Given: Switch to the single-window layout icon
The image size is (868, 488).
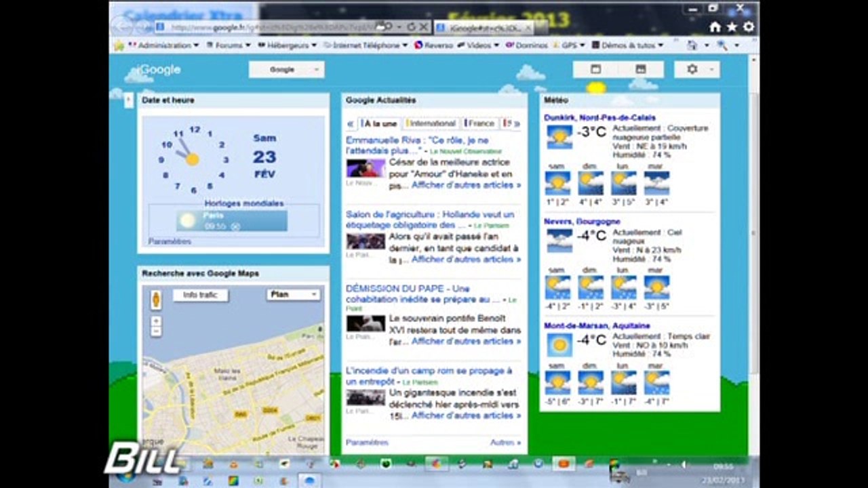Looking at the screenshot, I should (595, 69).
